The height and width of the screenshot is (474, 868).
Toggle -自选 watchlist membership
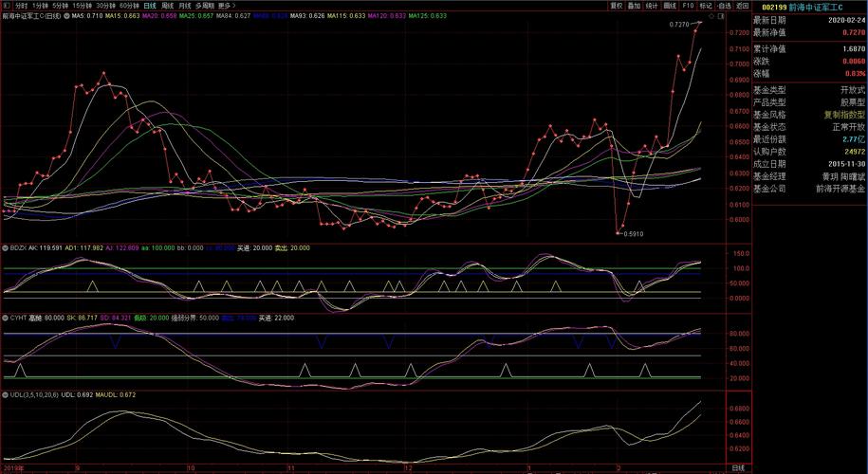(x=724, y=5)
